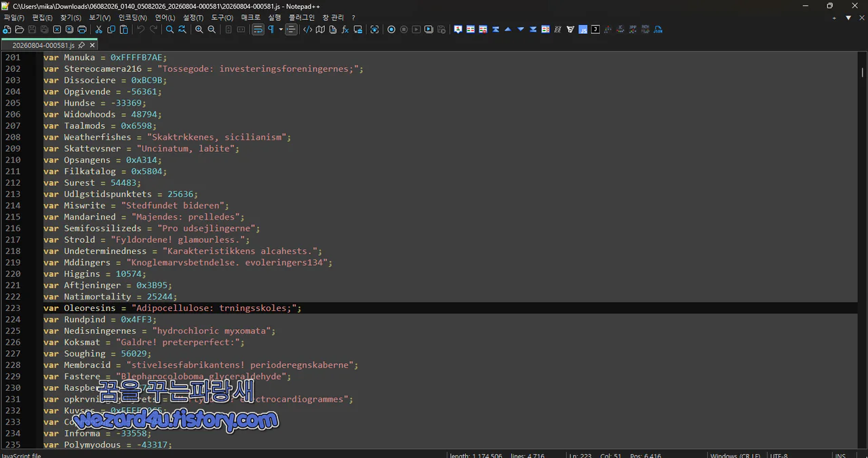The image size is (868, 458).
Task: Click the Save file icon
Action: pos(32,30)
